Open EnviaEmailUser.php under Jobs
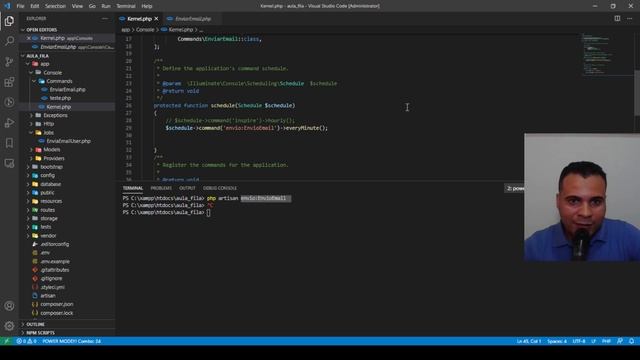The height and width of the screenshot is (360, 640). click(69, 141)
